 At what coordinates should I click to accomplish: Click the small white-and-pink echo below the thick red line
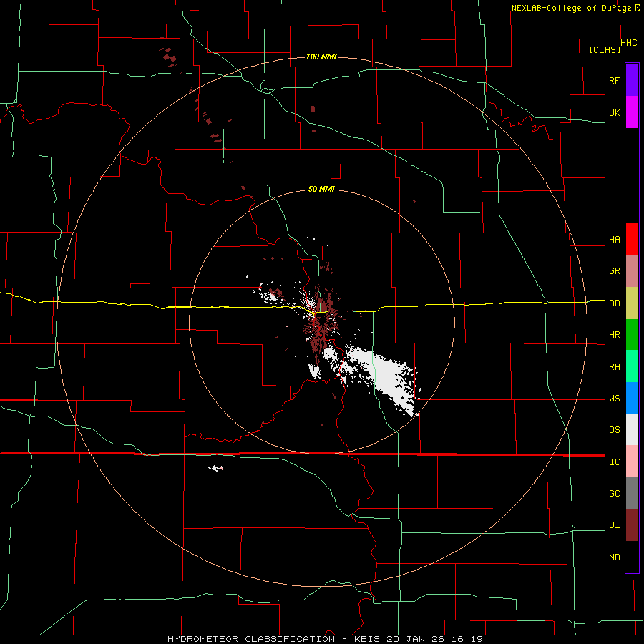pos(216,468)
